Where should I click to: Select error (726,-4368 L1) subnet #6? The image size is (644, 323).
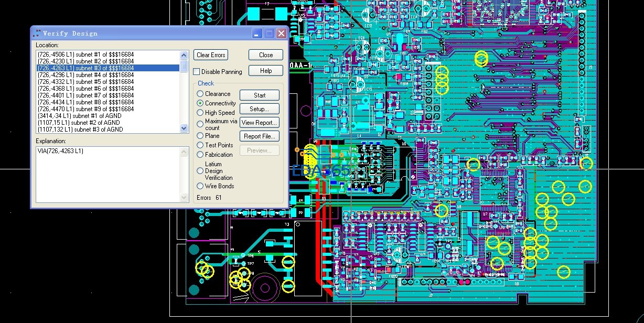tap(108, 89)
